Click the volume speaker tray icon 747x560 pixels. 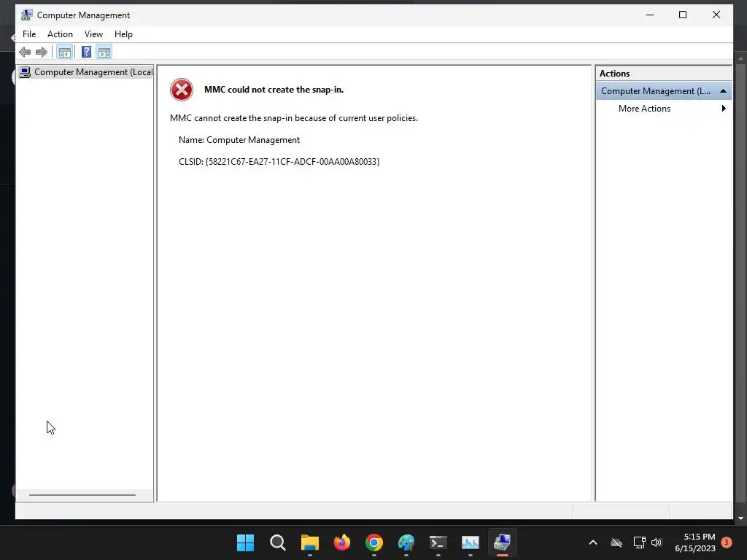pos(657,542)
